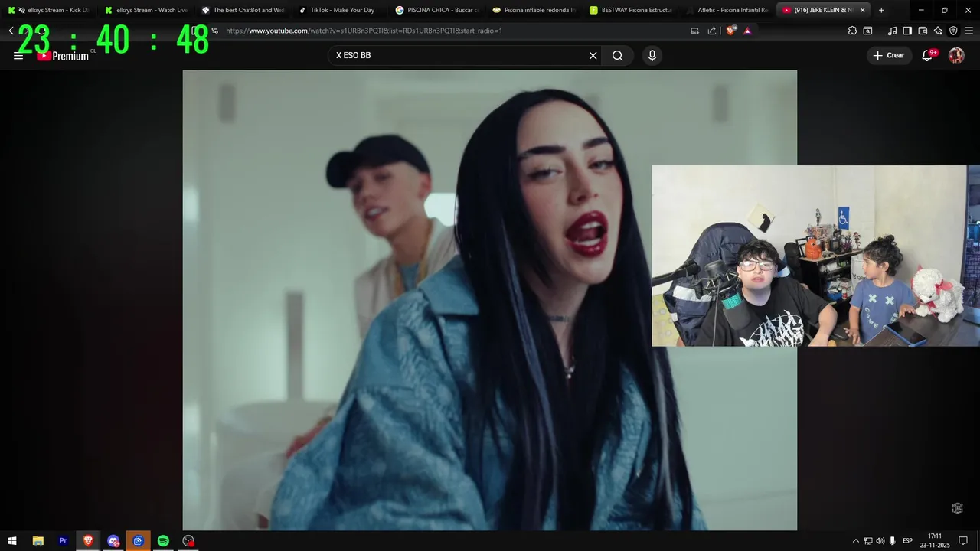The image size is (980, 551).
Task: Clear the 'X ESO BB' search text
Action: point(593,55)
